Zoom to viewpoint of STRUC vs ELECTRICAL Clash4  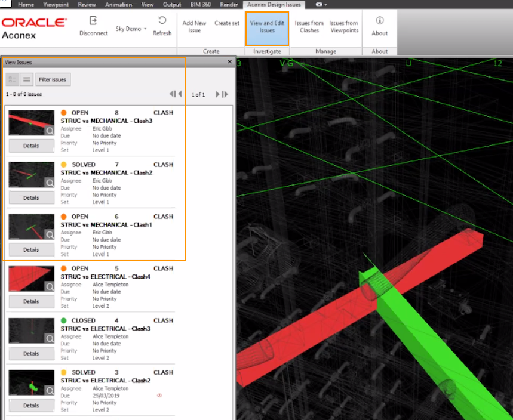(50, 286)
